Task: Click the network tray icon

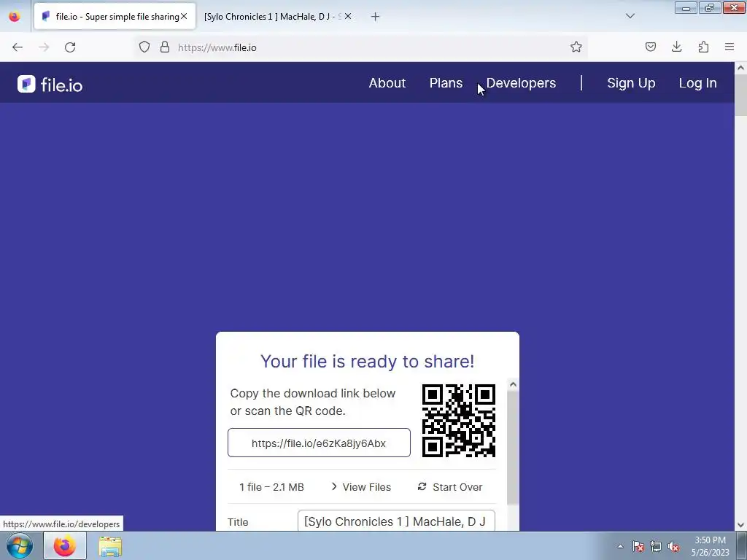Action: (x=656, y=546)
